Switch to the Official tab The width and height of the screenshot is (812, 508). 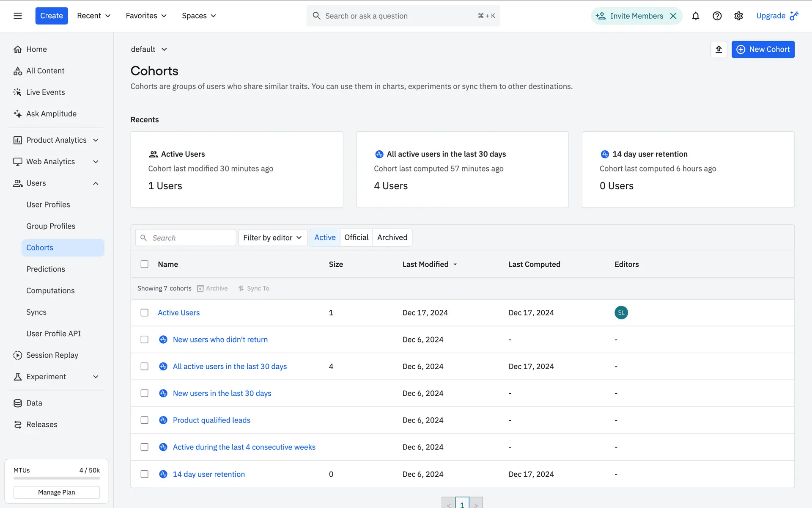coord(356,237)
